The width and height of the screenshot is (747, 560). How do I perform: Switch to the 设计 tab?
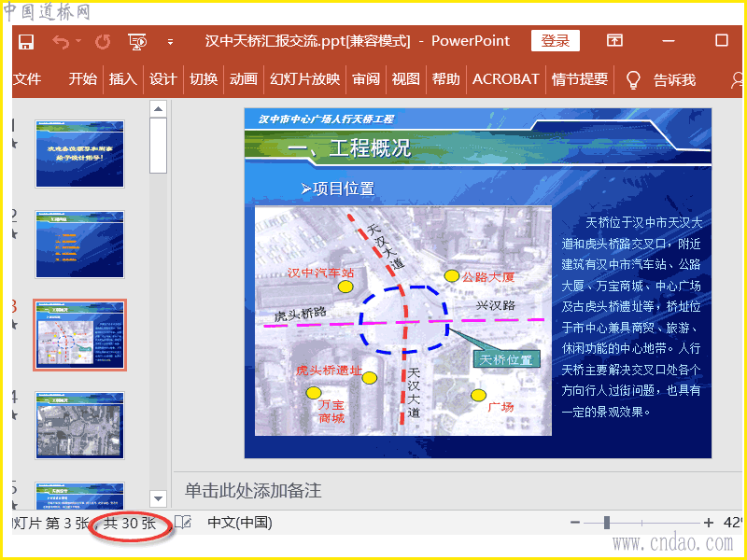162,79
